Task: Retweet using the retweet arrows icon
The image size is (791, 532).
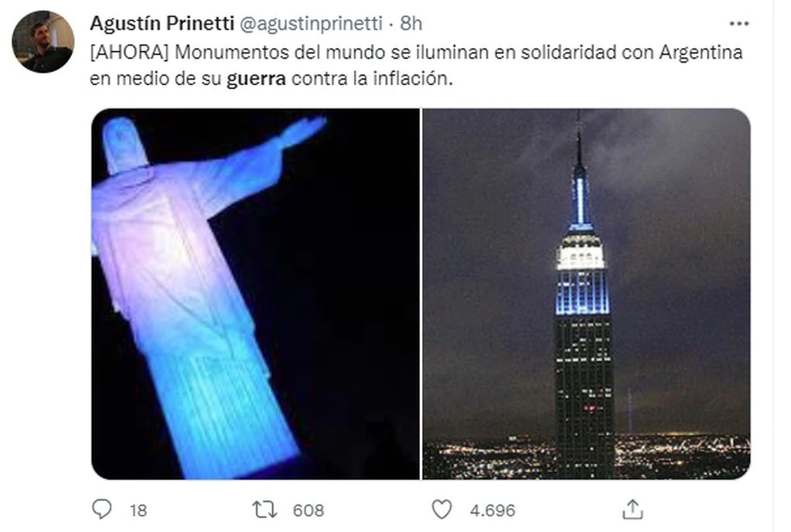Action: pyautogui.click(x=265, y=510)
